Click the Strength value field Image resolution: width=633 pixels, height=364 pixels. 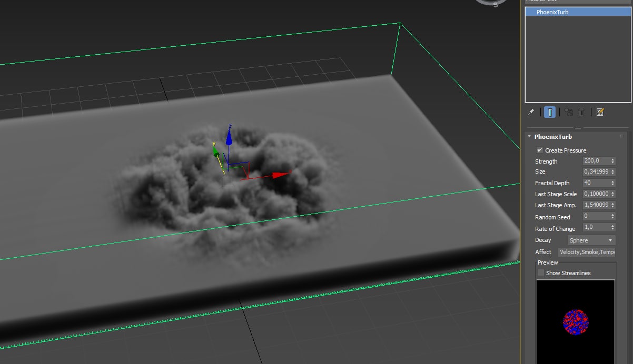pyautogui.click(x=596, y=161)
